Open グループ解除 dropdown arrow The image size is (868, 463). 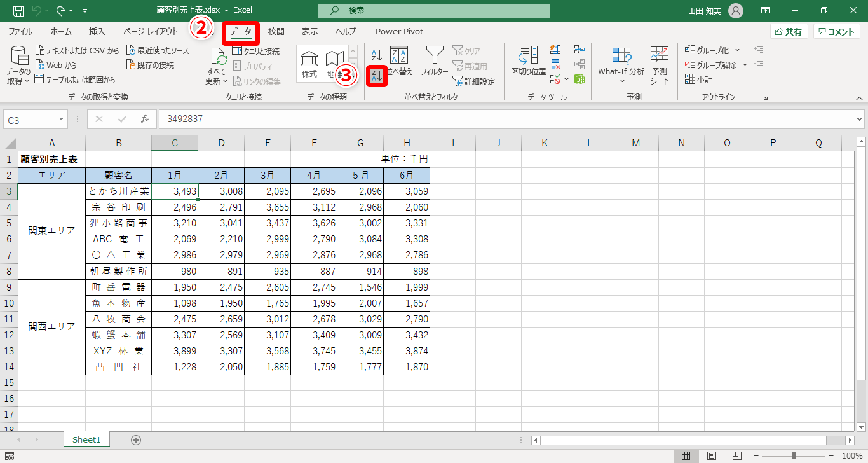(x=745, y=65)
